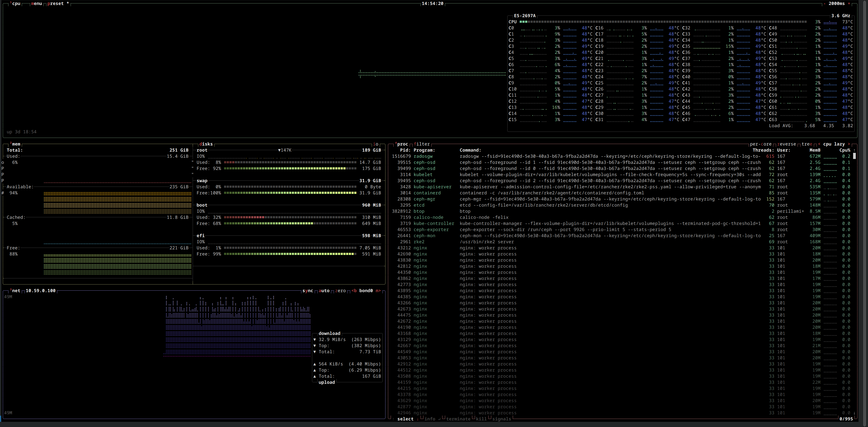The image size is (868, 427).
Task: Toggle auto scaling in net panel
Action: 324,290
